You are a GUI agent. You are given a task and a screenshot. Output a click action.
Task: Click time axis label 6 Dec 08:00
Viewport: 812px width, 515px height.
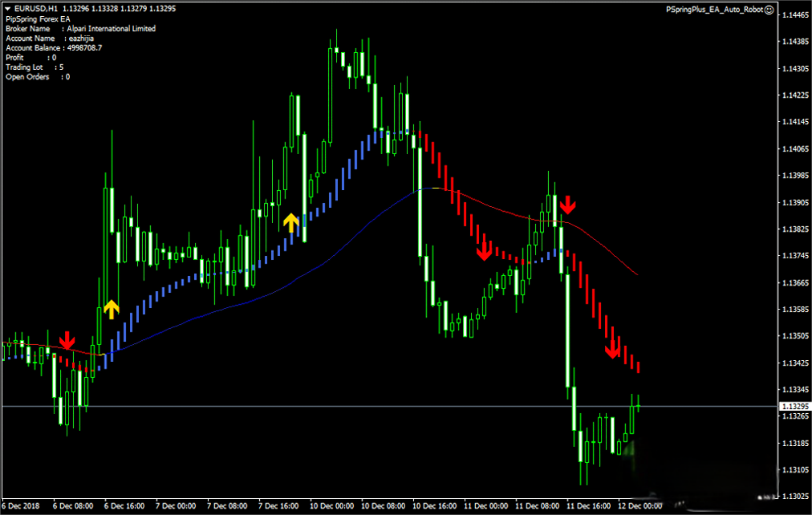click(x=73, y=505)
